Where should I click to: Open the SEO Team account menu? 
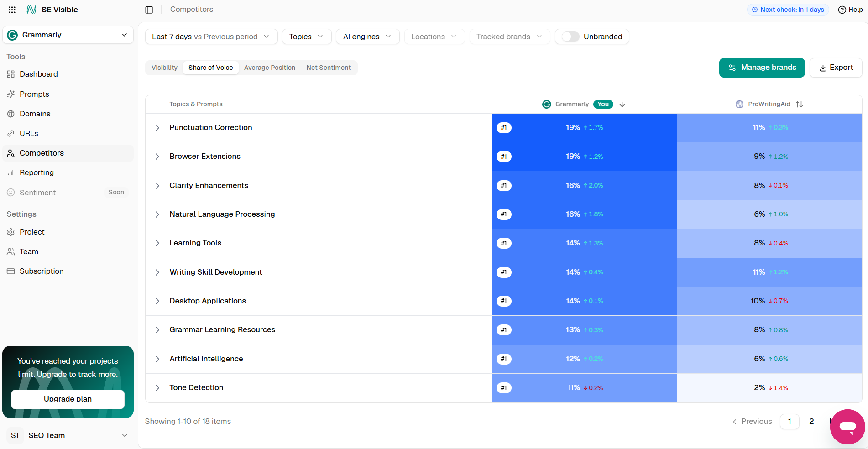pyautogui.click(x=68, y=435)
